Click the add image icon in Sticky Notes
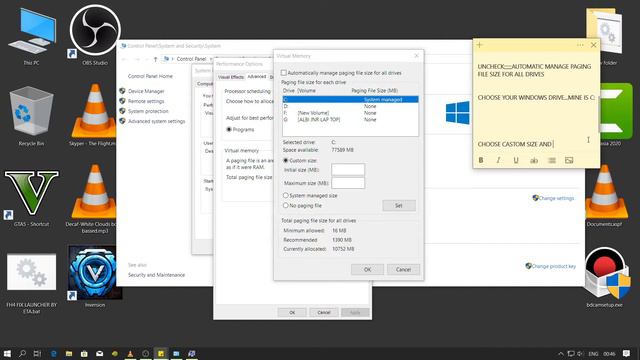This screenshot has width=640, height=360. pyautogui.click(x=569, y=160)
